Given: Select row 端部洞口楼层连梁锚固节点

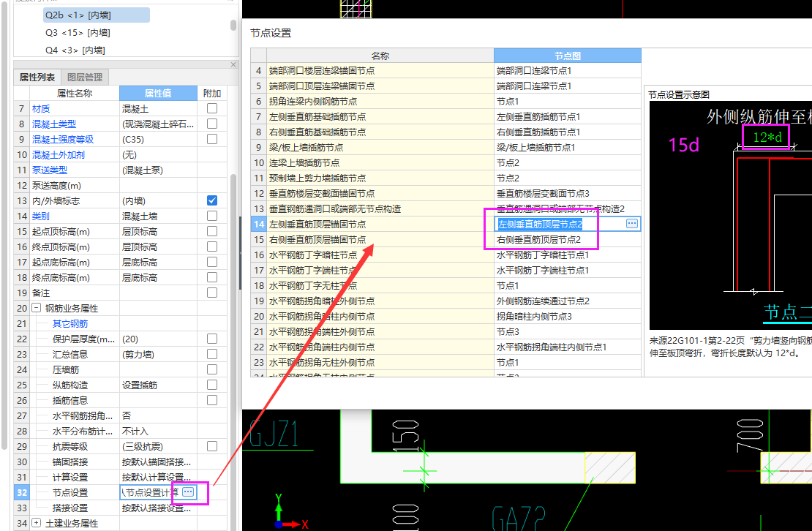Looking at the screenshot, I should pos(380,70).
